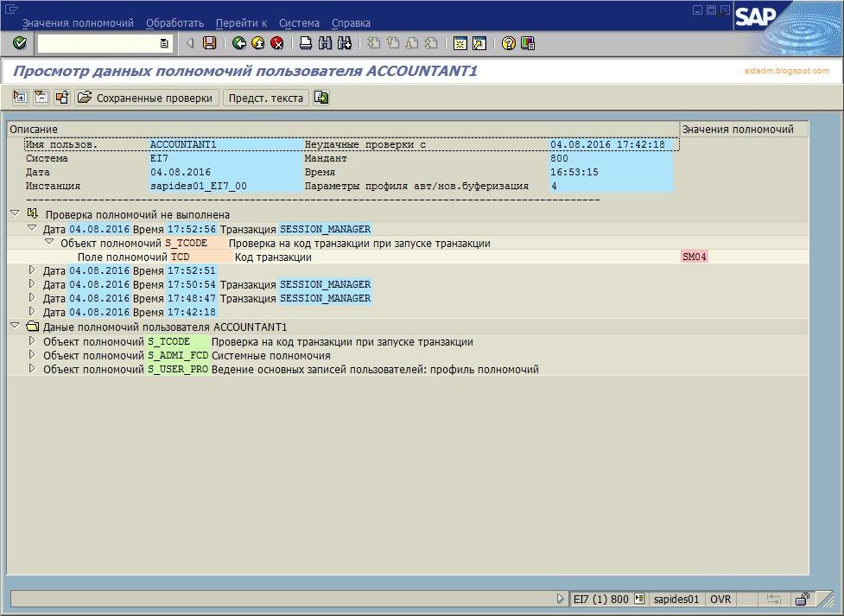
Task: Click the status bar lock icon
Action: click(803, 599)
